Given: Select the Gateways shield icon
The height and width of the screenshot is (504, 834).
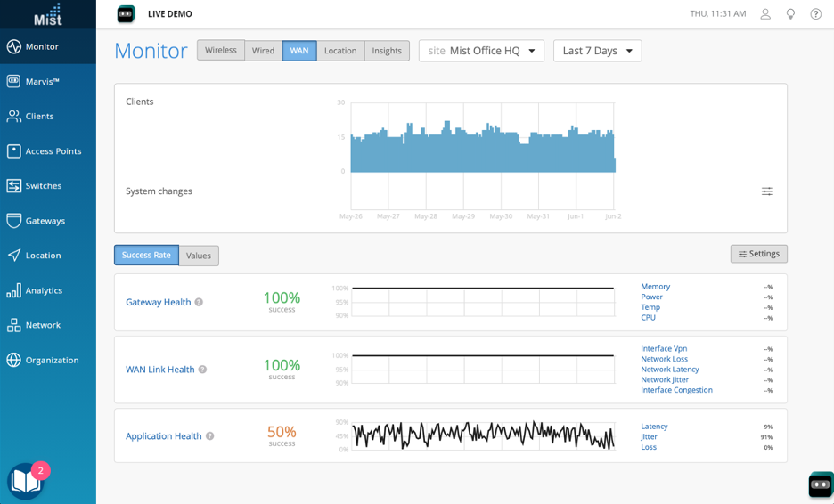Looking at the screenshot, I should pos(14,221).
